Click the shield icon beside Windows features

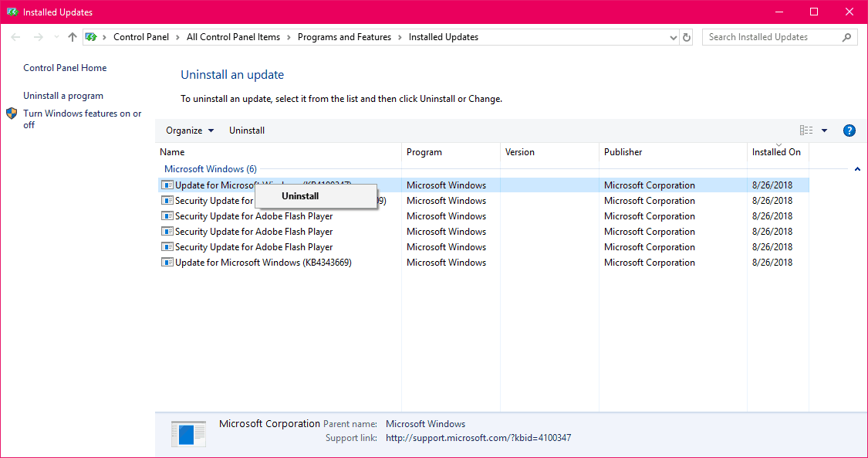coord(12,114)
